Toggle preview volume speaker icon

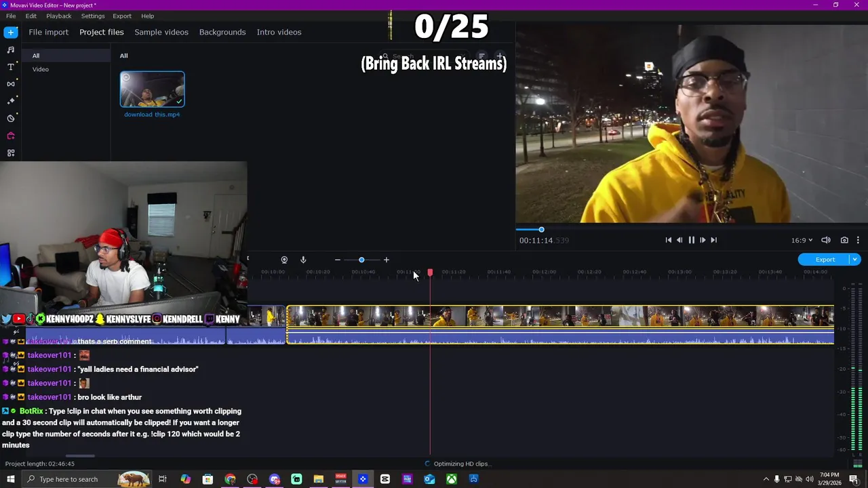(826, 240)
